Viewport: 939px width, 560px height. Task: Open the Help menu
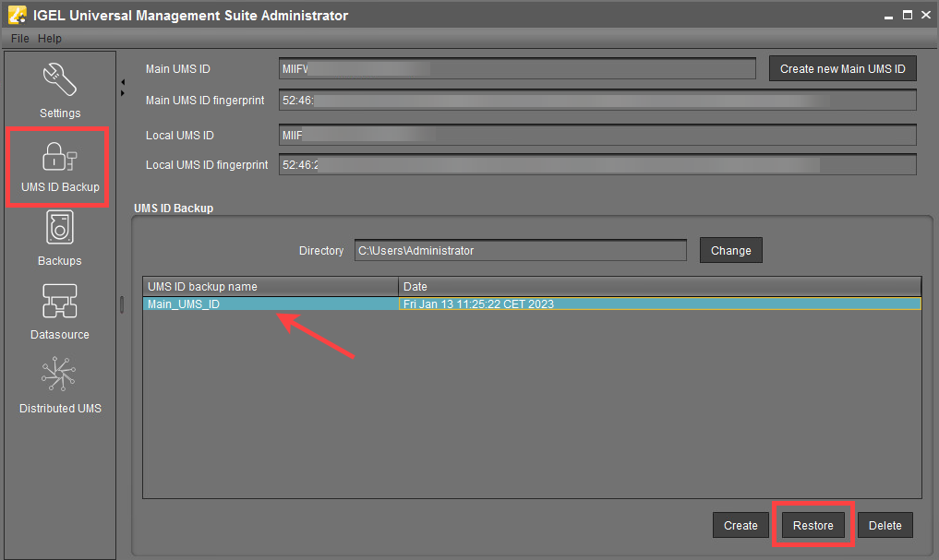tap(50, 39)
